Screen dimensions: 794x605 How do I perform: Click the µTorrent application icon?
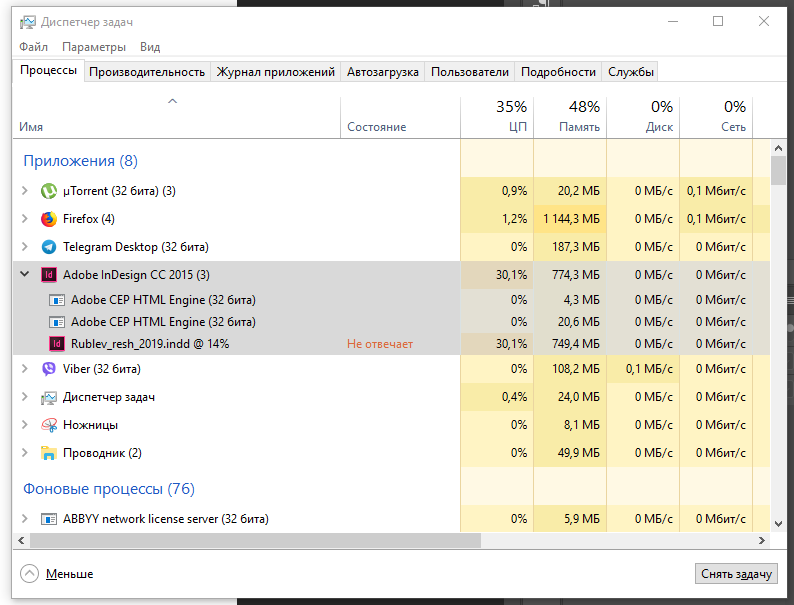coord(49,191)
